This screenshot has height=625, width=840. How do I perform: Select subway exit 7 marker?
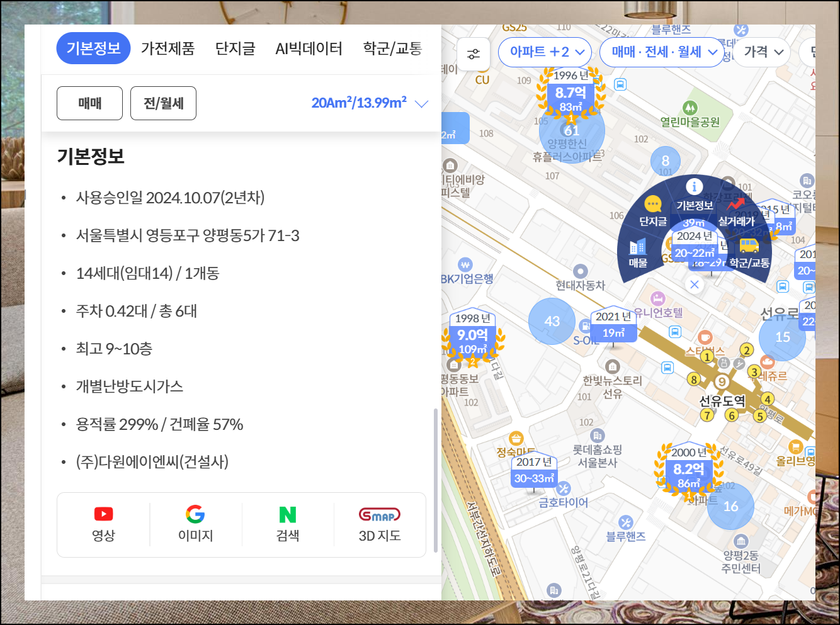click(707, 415)
